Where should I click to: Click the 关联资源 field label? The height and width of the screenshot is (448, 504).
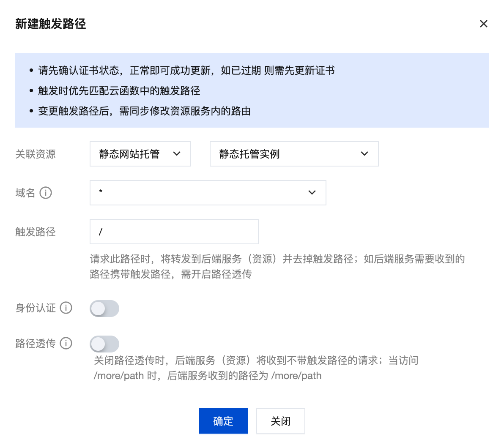pos(36,154)
